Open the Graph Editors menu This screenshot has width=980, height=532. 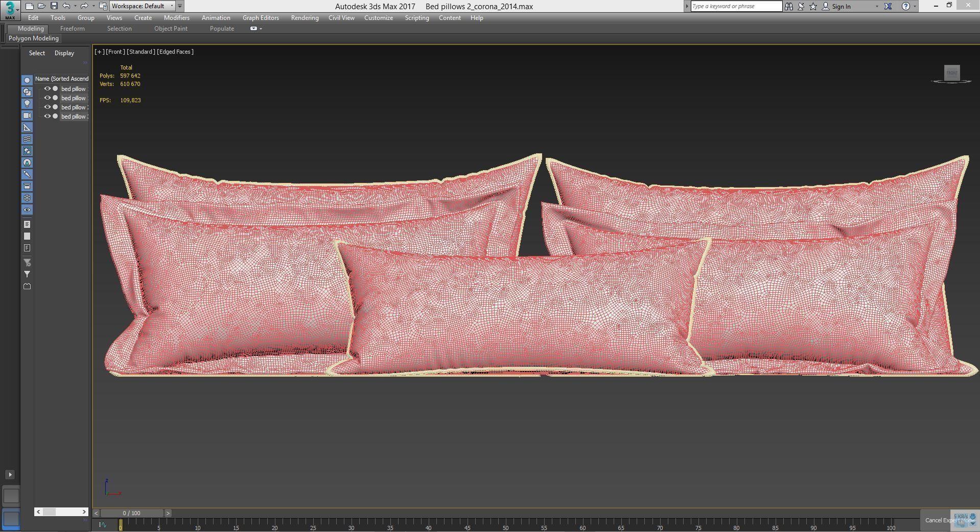[261, 18]
